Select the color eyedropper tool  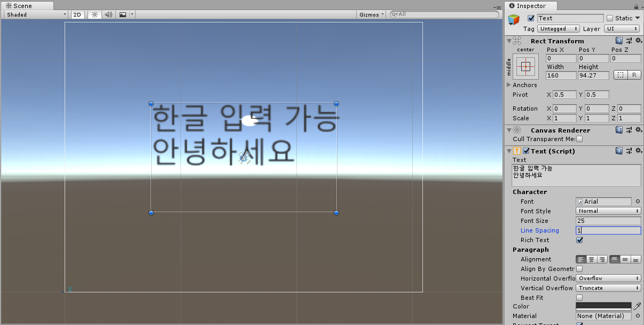(637, 306)
